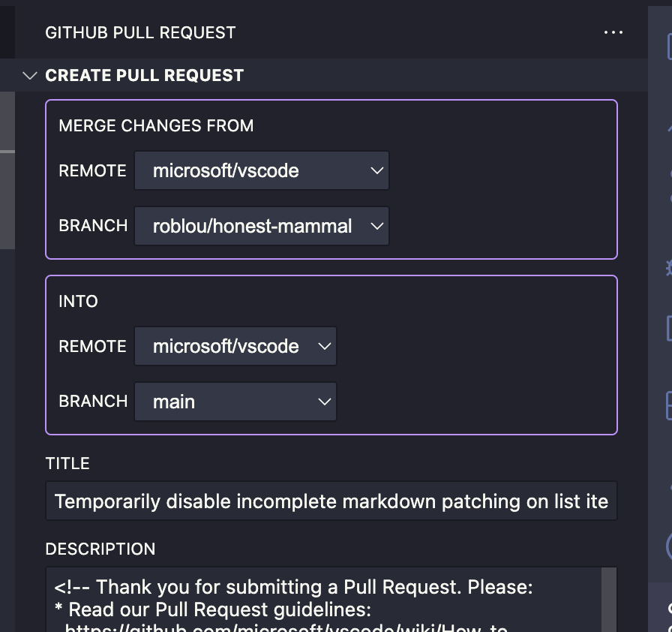Change the target branch using the main dropdown
672x632 pixels.
point(235,402)
